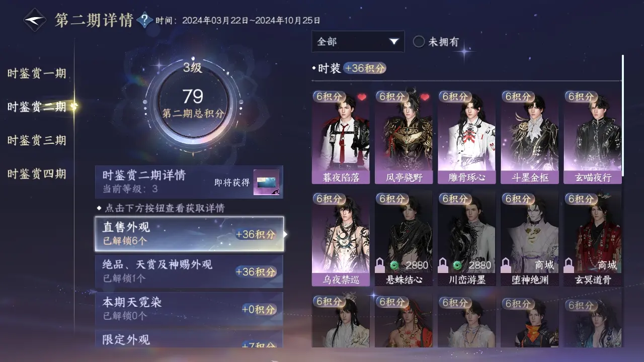Click the circular 第二期总积分 progress ring
This screenshot has height=362, width=644.
[x=193, y=104]
